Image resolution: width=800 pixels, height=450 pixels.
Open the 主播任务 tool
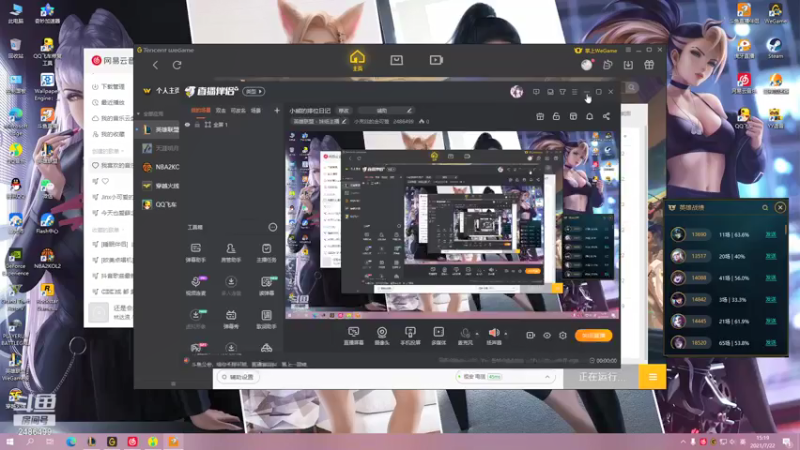(x=266, y=253)
